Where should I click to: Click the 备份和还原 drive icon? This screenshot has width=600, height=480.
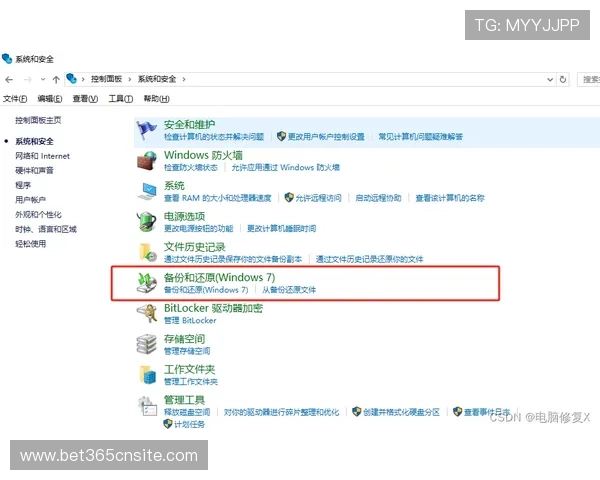[147, 283]
